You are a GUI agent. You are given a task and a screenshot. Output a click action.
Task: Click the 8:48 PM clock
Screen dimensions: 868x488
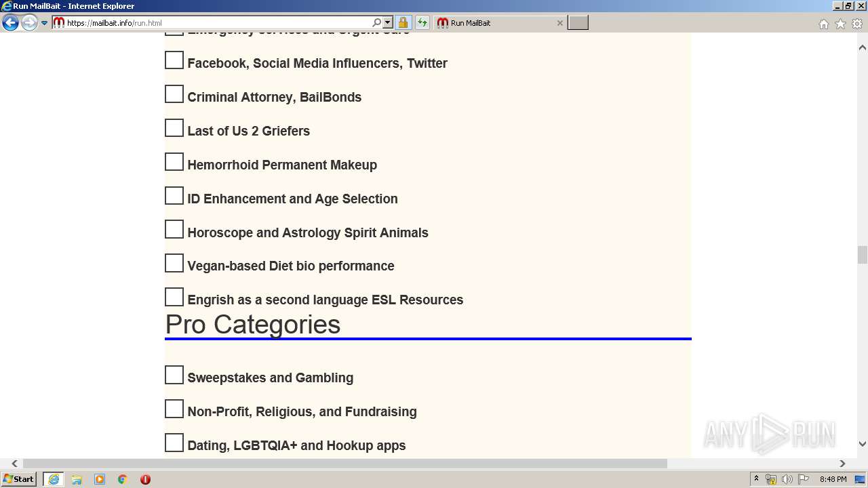[x=833, y=479]
